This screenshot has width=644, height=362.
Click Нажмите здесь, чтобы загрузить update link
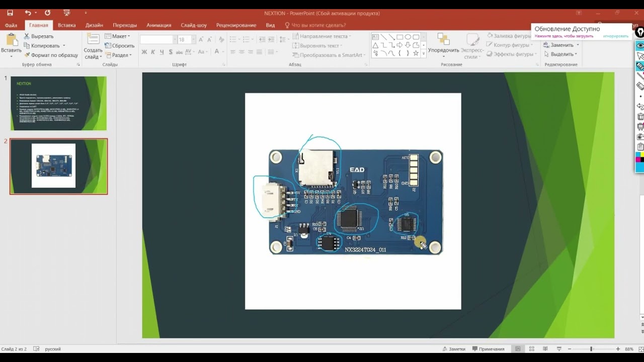click(x=564, y=36)
